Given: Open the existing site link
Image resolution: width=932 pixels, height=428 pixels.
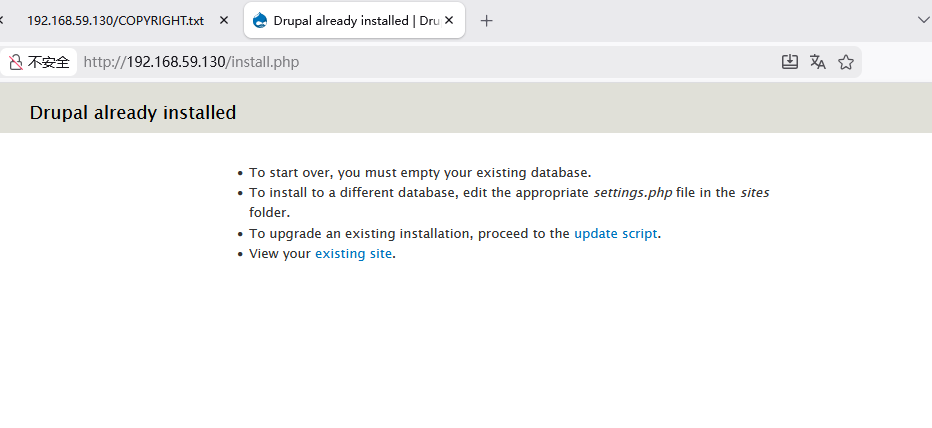Looking at the screenshot, I should point(353,254).
